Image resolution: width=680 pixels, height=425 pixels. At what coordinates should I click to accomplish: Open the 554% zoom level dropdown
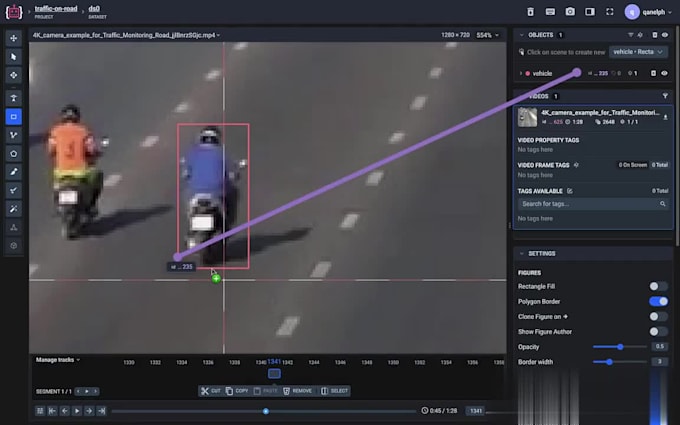486,35
